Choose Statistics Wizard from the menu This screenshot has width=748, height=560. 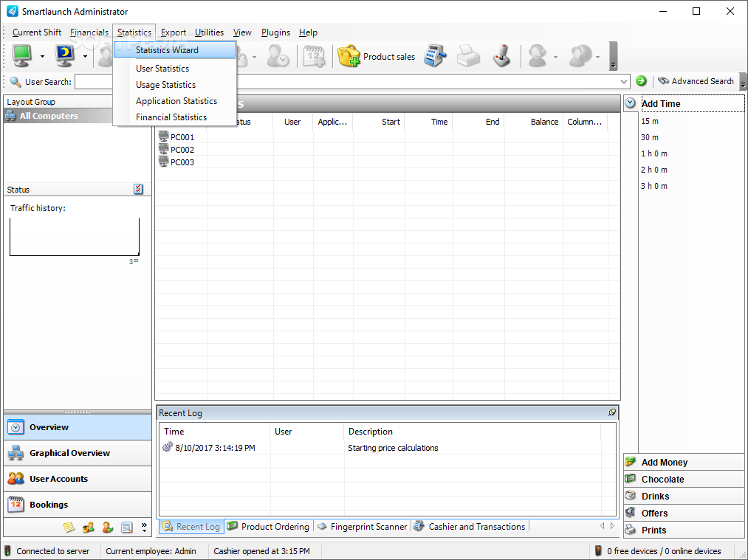tap(174, 50)
